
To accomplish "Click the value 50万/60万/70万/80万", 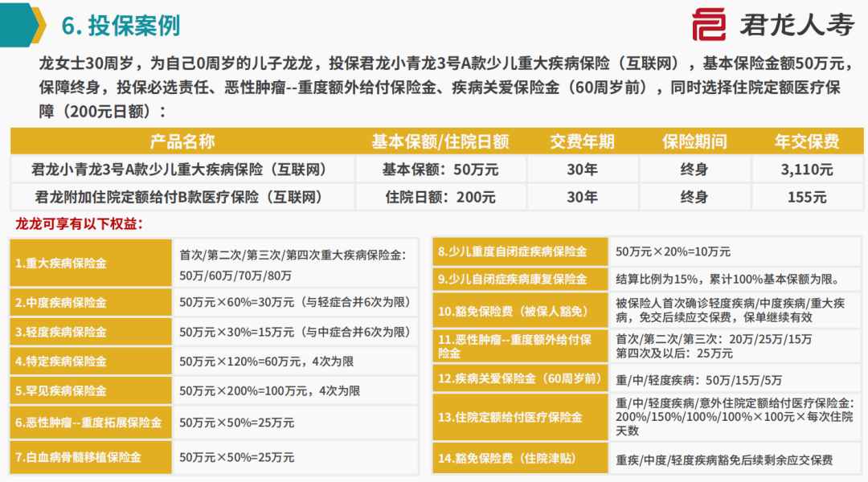I will coord(235,276).
